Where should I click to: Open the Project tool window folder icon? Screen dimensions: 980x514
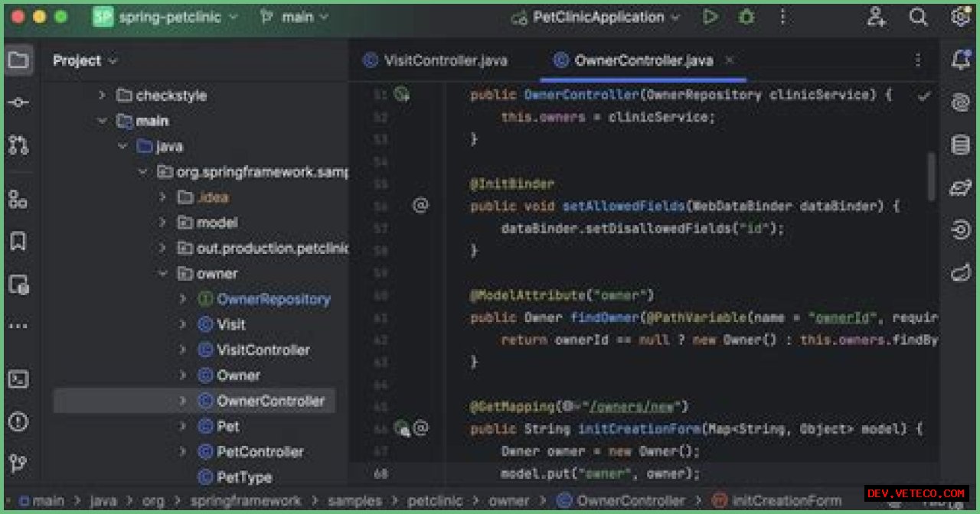coord(18,60)
